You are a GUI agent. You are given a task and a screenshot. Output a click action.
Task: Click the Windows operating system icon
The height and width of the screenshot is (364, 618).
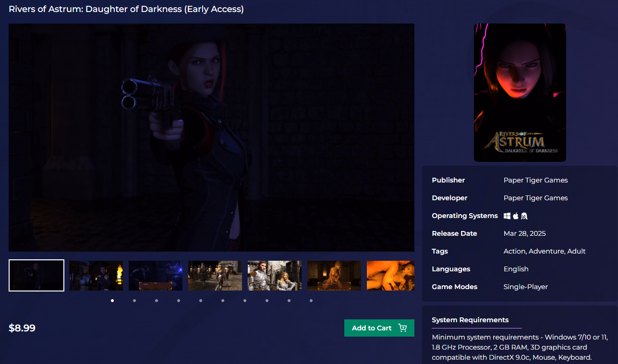507,216
